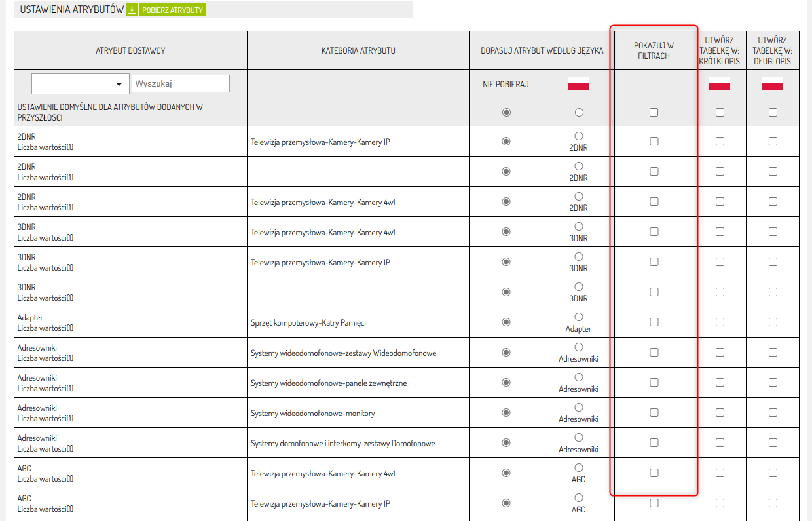
Task: Click the Ustawienia atrybutów section title
Action: point(72,10)
